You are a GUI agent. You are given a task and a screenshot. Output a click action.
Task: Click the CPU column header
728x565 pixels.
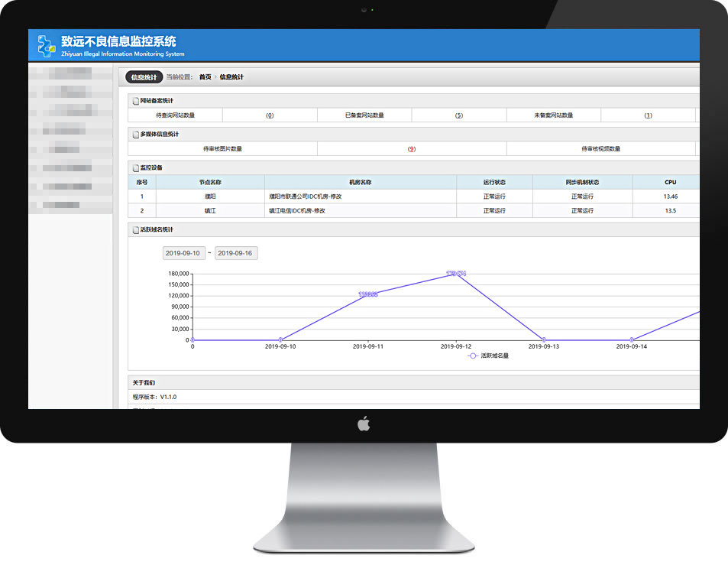click(670, 183)
